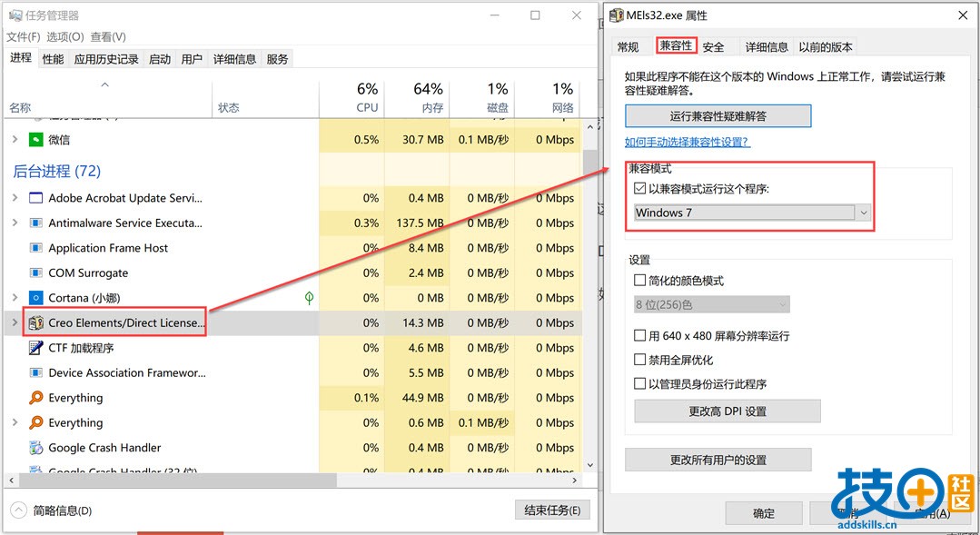Switch to the 用户 tab

[x=192, y=59]
